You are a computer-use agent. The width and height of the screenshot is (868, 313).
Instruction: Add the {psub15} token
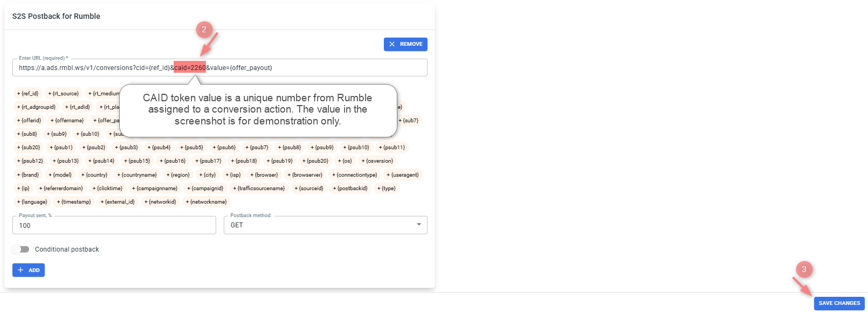coord(137,161)
